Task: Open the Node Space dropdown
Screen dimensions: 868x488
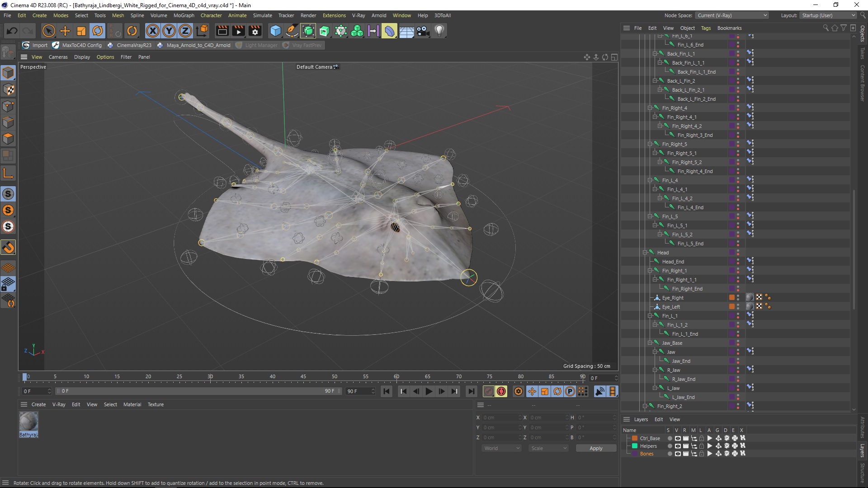Action: click(731, 15)
